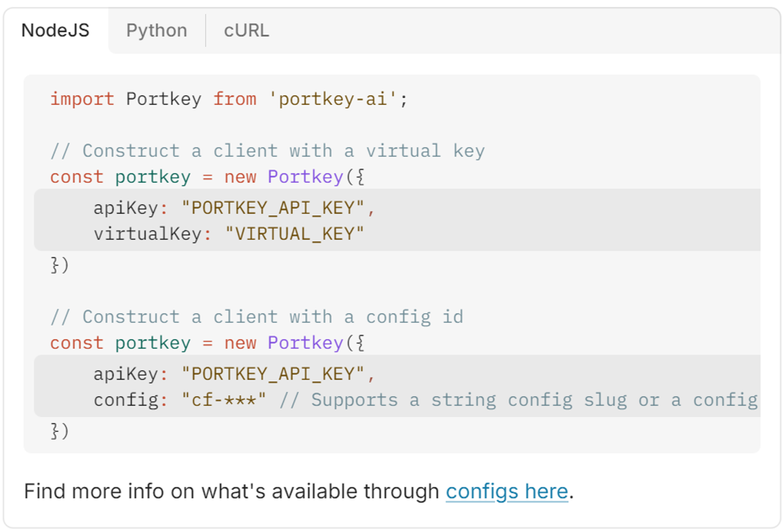Switch to the Python tab
The image size is (782, 532).
(x=156, y=30)
